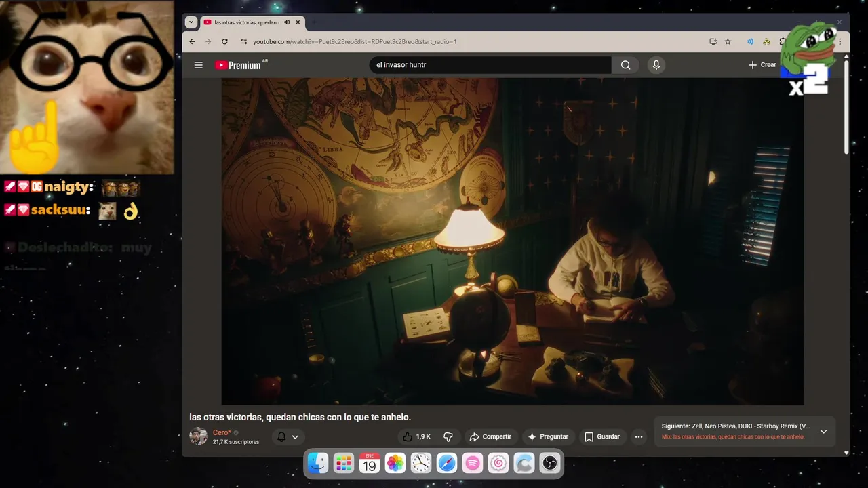The height and width of the screenshot is (488, 868).
Task: Open the yellow extension icon in the toolbar
Action: click(766, 41)
